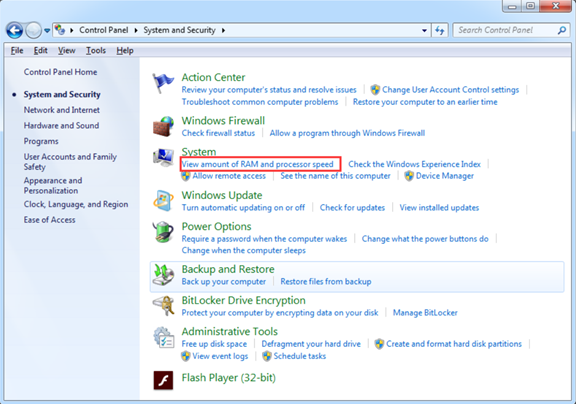Click View amount of RAM and processor speed

pyautogui.click(x=258, y=164)
